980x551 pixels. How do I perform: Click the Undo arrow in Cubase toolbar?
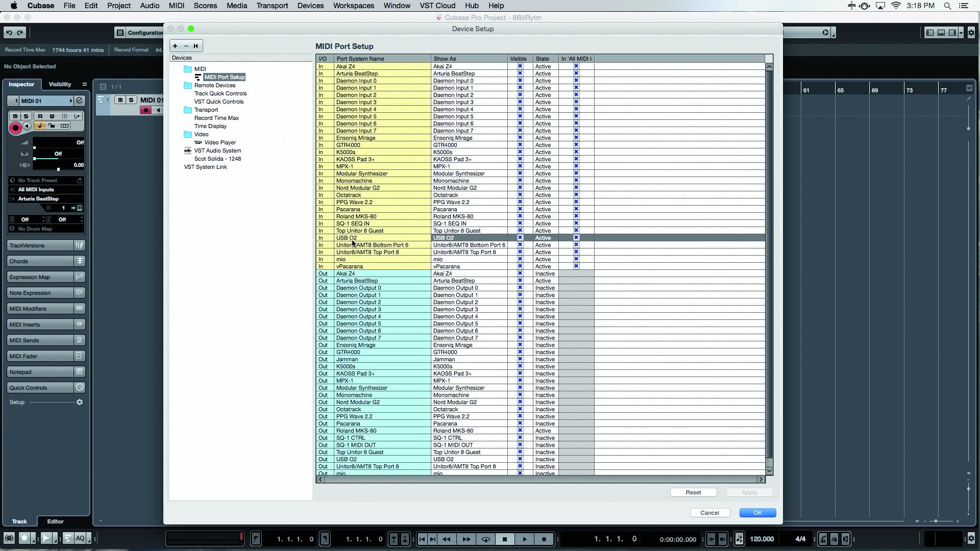(x=9, y=33)
